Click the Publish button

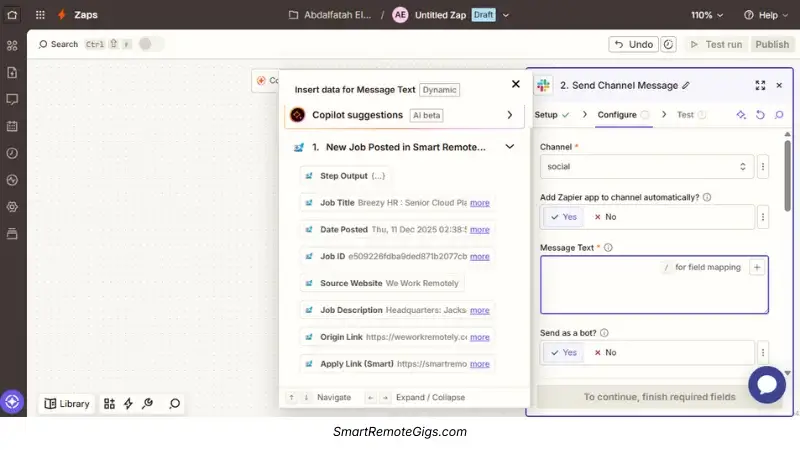[x=772, y=44]
